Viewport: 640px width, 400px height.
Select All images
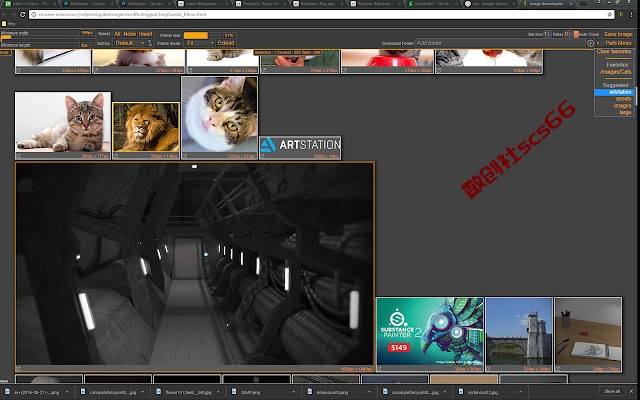(x=117, y=34)
